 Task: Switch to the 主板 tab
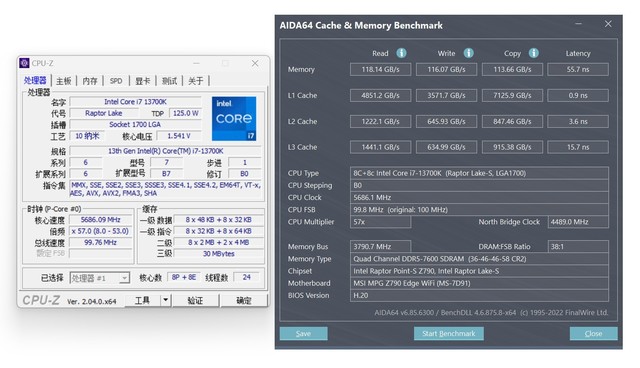tap(64, 81)
